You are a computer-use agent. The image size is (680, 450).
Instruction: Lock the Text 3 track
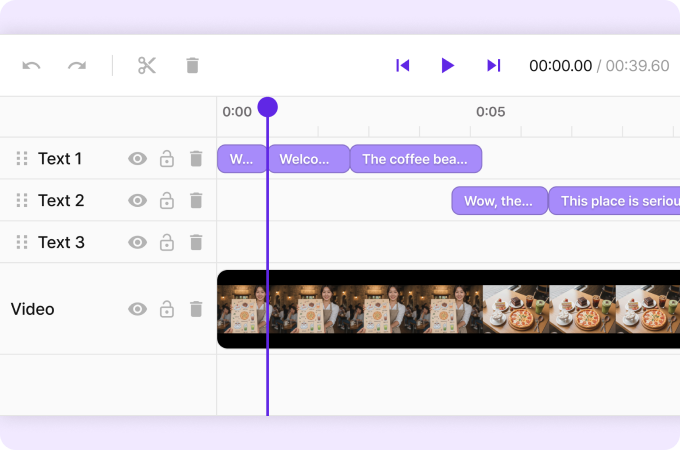pos(167,243)
